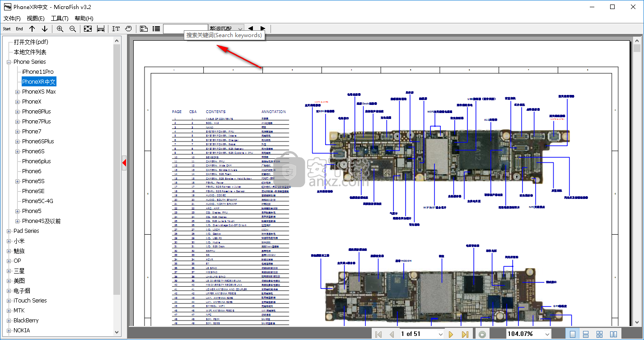Click 三星 in the tree
This screenshot has width=644, height=340.
(19, 271)
